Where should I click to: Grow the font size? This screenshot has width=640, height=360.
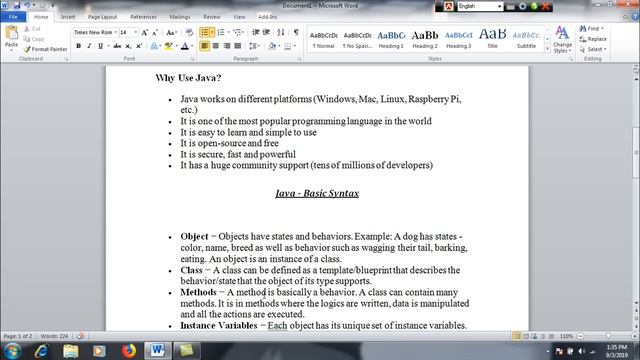144,32
